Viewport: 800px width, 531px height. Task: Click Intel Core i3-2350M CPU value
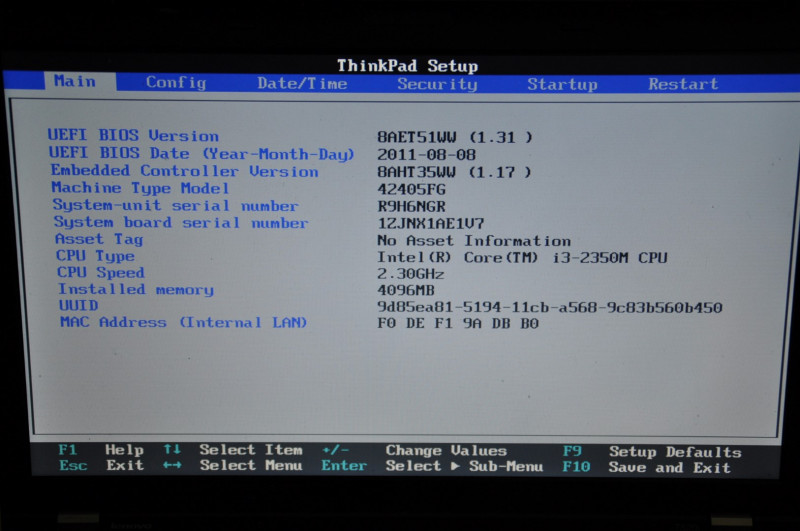[522, 258]
